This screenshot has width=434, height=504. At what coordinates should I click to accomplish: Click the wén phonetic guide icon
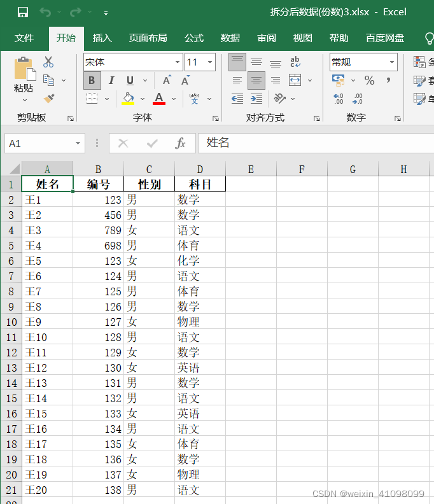tap(194, 99)
